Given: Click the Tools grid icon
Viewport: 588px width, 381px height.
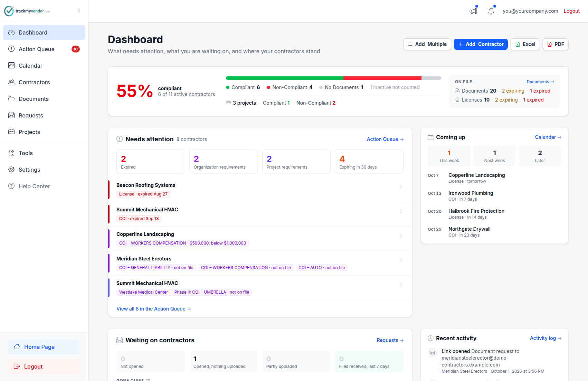Looking at the screenshot, I should coord(11,153).
